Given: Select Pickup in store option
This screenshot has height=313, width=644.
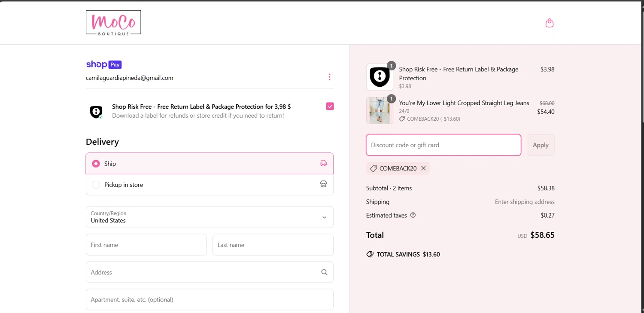Looking at the screenshot, I should [96, 185].
